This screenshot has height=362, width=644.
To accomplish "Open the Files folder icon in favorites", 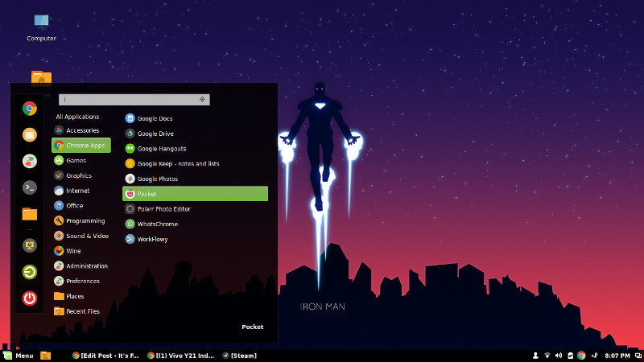I will 30,214.
